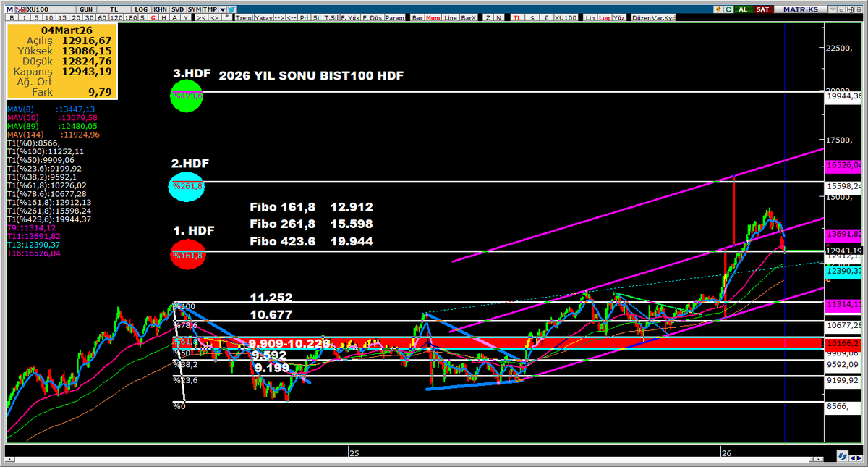Click the >< compress chart icon

tap(201, 17)
